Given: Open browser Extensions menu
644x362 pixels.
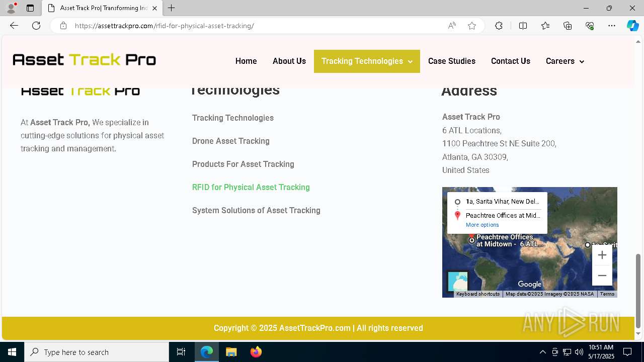Looking at the screenshot, I should coord(499,26).
